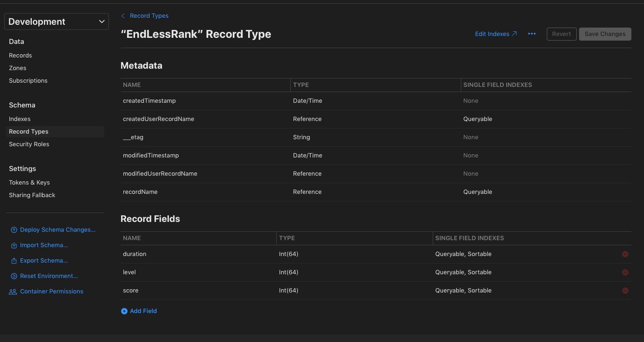Remove the level field with its minus icon
The image size is (644, 342).
pos(625,272)
